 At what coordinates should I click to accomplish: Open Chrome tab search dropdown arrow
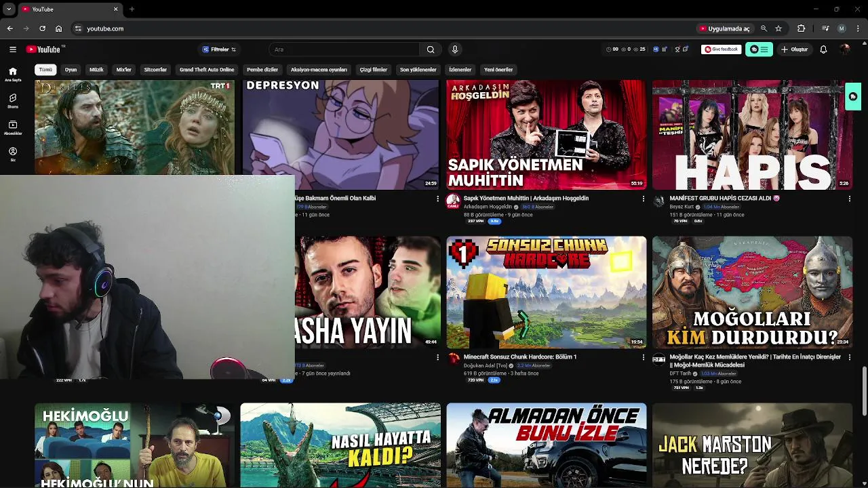(9, 9)
